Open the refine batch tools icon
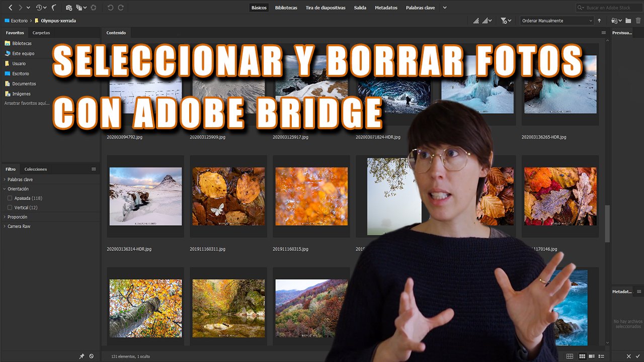 point(80,8)
